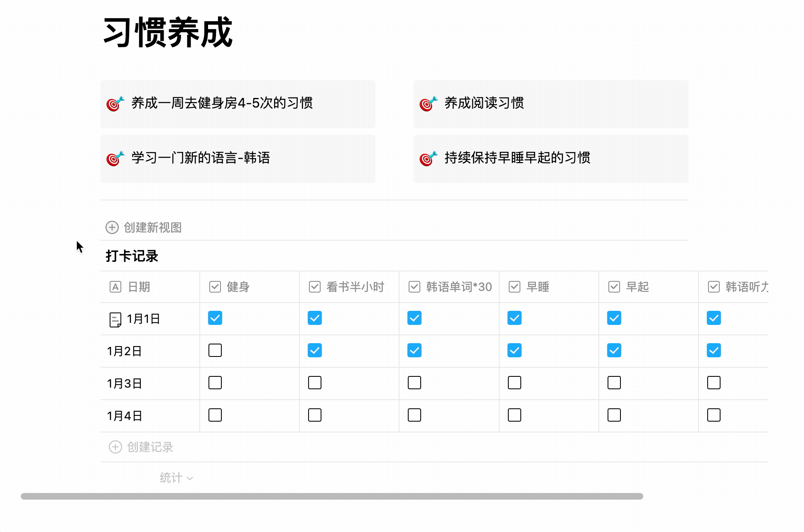The width and height of the screenshot is (804, 532).
Task: Click the target icon beside 养成阅读习惯
Action: point(428,104)
